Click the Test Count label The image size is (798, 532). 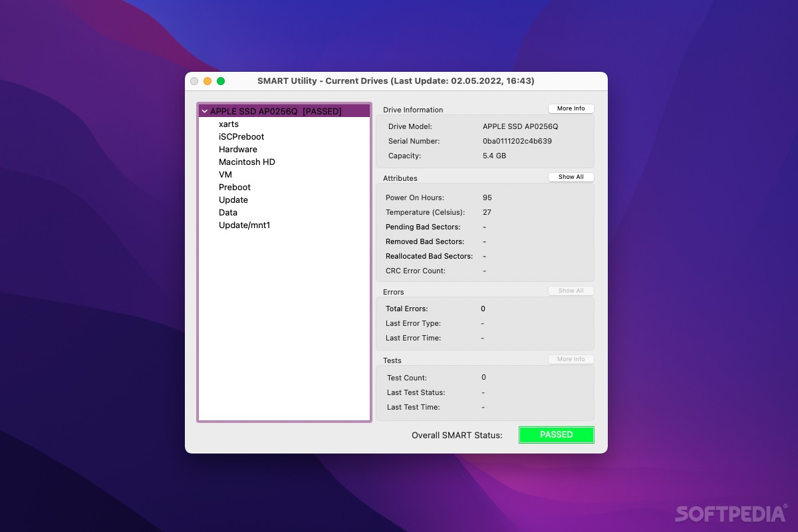point(407,378)
